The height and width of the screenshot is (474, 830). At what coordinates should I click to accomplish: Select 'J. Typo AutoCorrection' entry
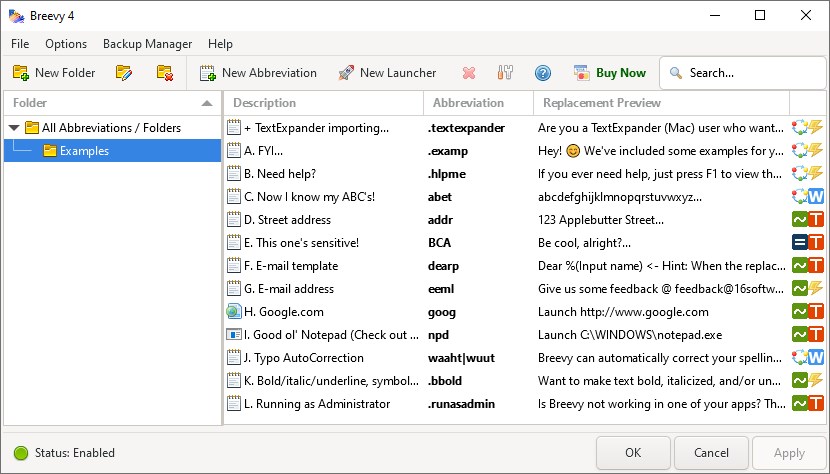point(304,358)
